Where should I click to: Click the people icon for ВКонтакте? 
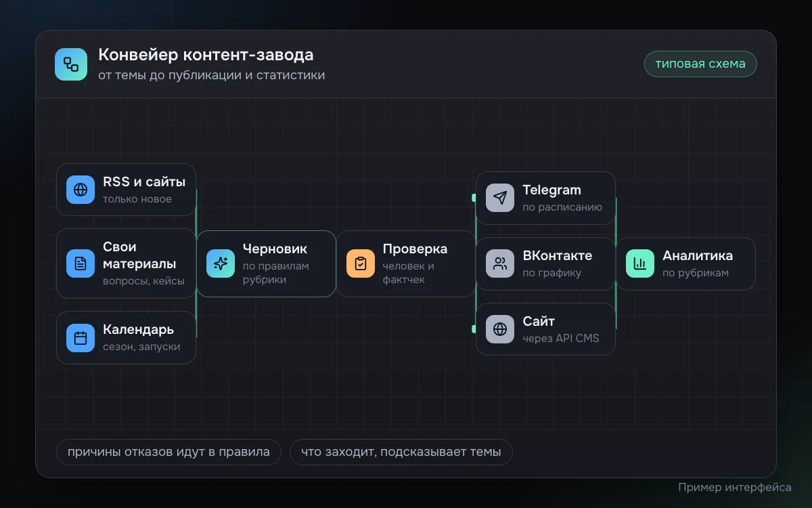coord(500,263)
